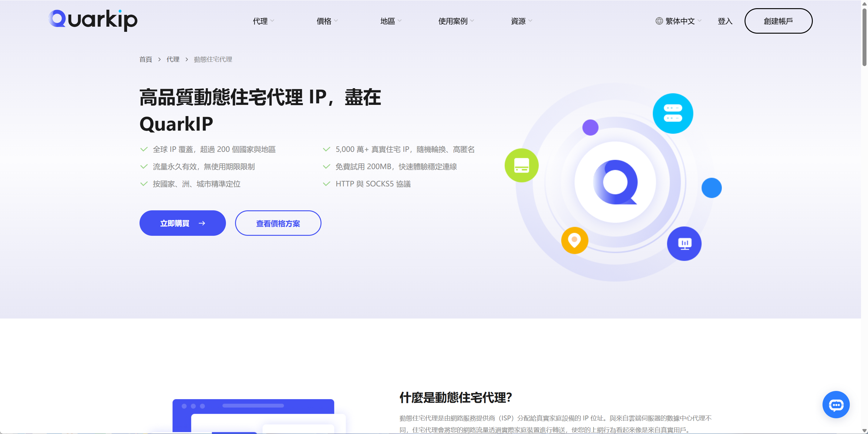Click the text 流量永久有效，無使用期限限制
This screenshot has height=434, width=868.
point(204,167)
